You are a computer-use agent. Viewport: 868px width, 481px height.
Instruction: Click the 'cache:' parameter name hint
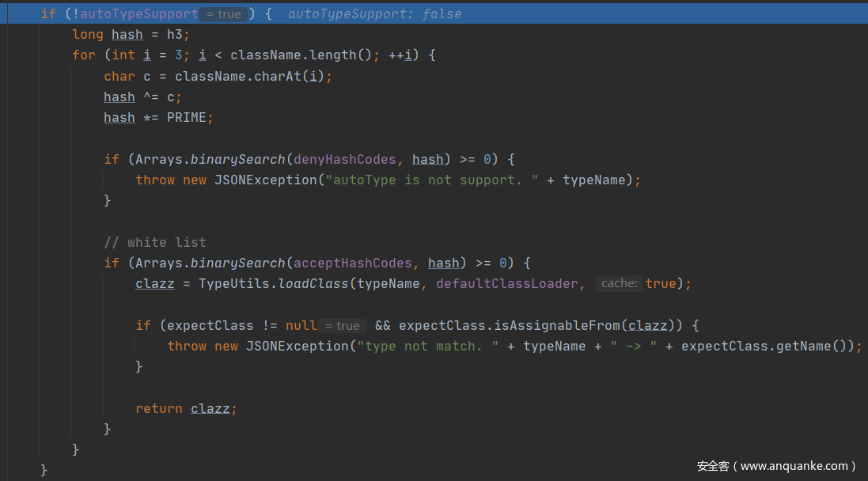(x=619, y=284)
